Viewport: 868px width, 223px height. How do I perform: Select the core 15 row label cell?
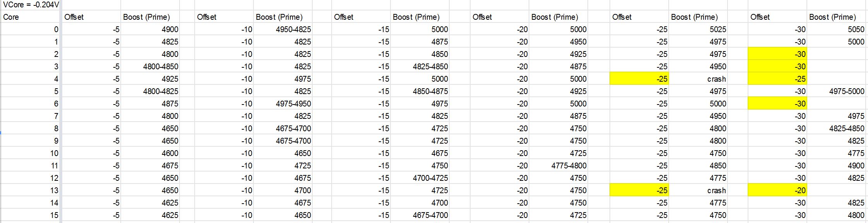click(31, 215)
